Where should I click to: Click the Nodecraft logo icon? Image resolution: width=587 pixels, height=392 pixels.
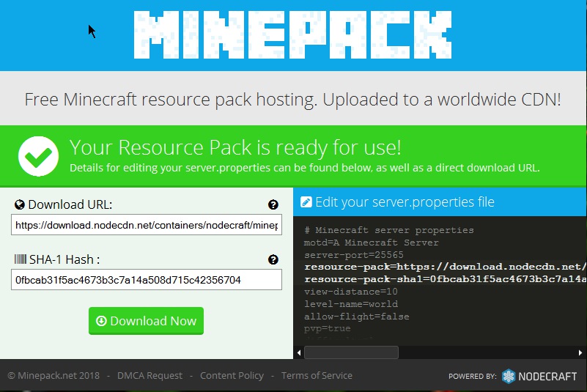(509, 376)
